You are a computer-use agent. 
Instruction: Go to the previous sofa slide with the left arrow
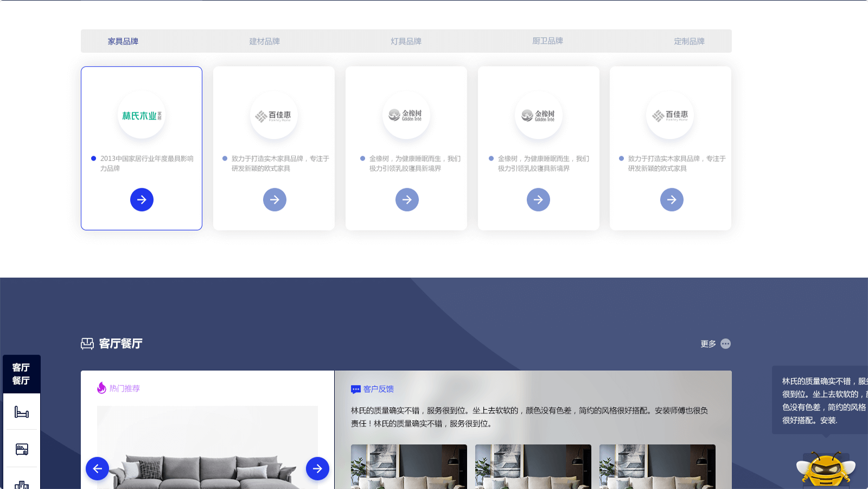click(x=97, y=468)
